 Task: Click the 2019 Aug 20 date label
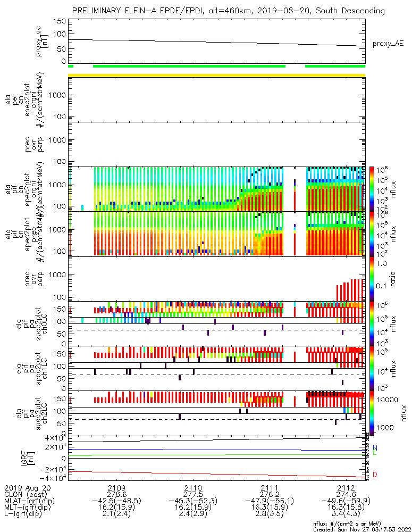(x=27, y=488)
